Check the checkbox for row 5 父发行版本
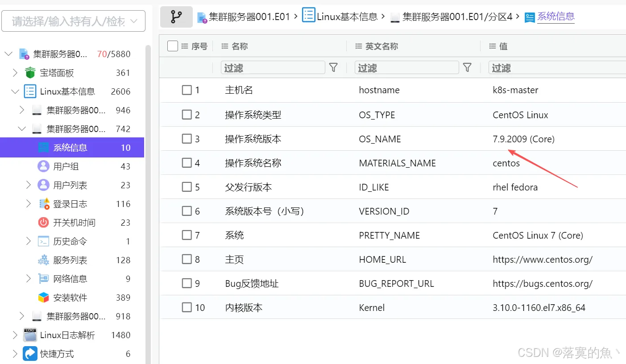The width and height of the screenshot is (626, 364). (187, 187)
